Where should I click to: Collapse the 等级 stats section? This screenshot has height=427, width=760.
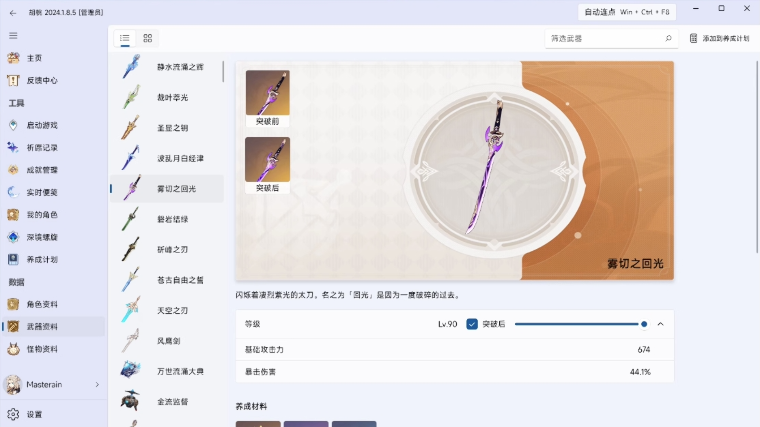pos(660,324)
